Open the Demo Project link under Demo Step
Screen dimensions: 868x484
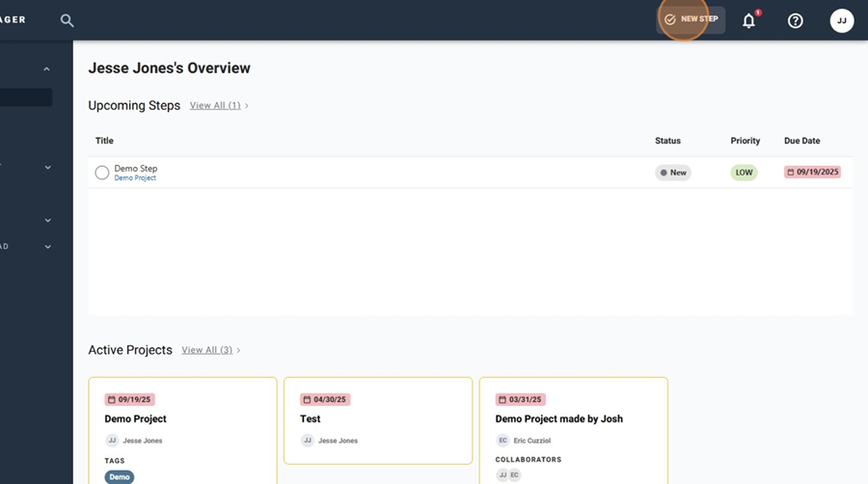(x=135, y=178)
